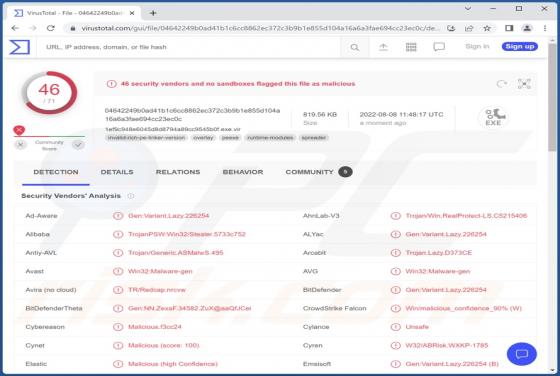The image size is (560, 376).
Task: Click the search magnifier icon
Action: 354,47
